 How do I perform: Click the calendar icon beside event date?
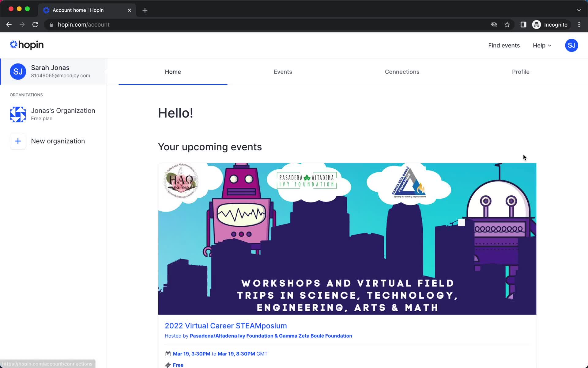click(x=168, y=354)
